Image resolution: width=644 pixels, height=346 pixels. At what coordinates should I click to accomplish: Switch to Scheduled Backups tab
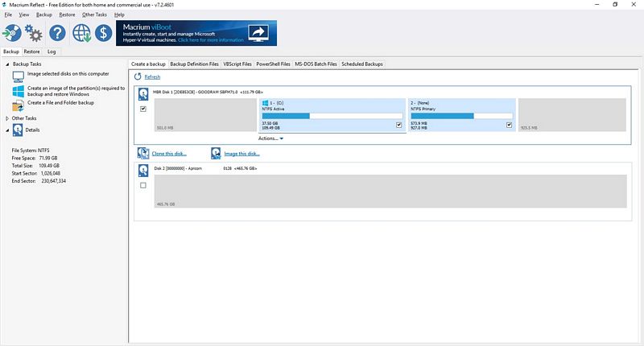point(362,64)
